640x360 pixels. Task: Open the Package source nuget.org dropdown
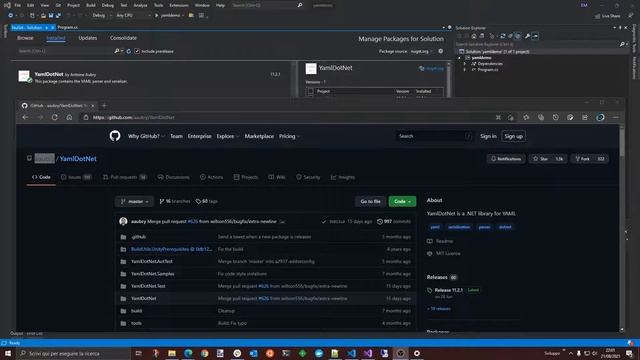[x=421, y=51]
